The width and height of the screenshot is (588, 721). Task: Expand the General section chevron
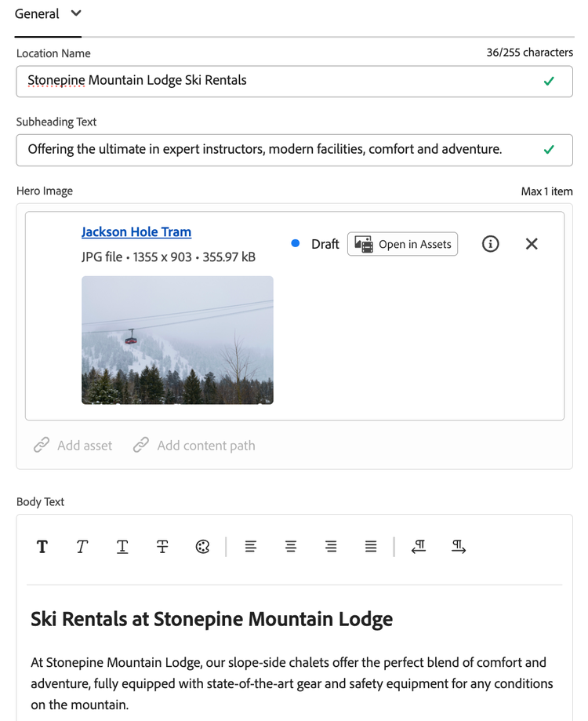[x=76, y=13]
